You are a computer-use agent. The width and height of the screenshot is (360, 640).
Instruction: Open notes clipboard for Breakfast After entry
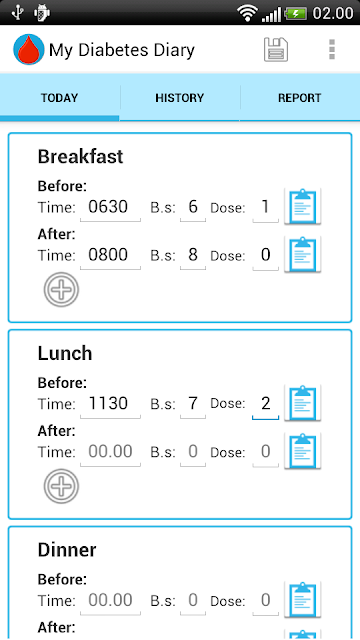click(302, 254)
